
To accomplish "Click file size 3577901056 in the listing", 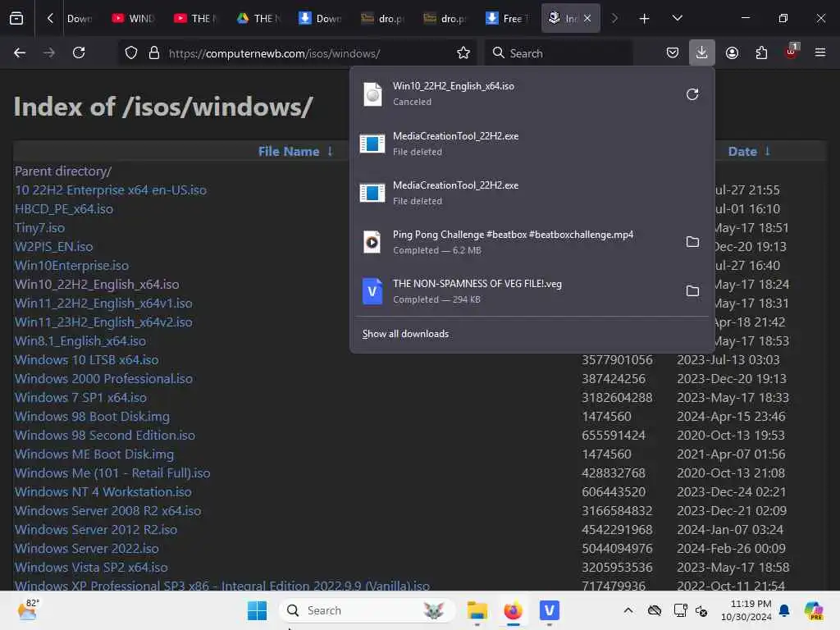I will click(x=617, y=360).
